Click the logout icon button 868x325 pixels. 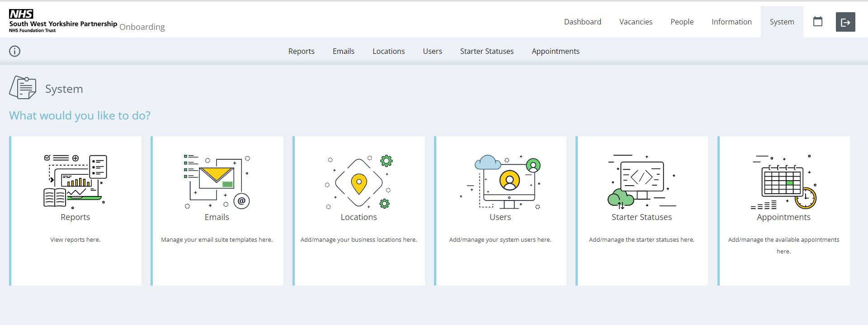(845, 22)
